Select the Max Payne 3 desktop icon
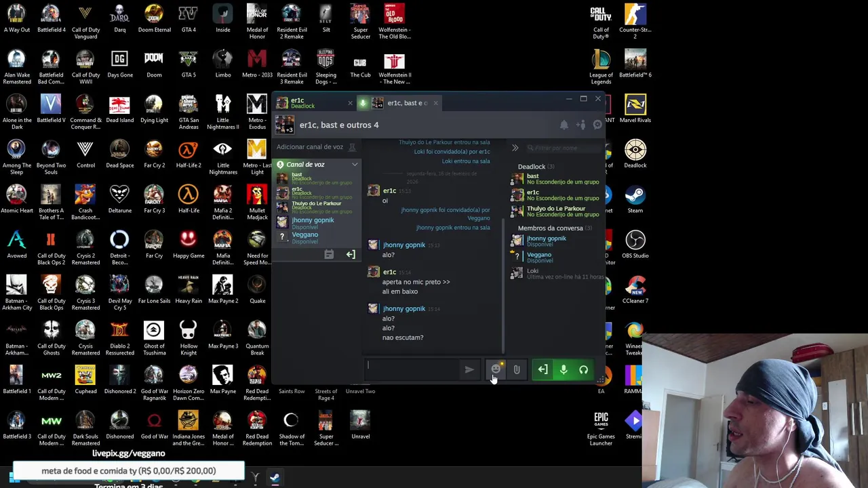Image resolution: width=868 pixels, height=488 pixels. point(223,335)
